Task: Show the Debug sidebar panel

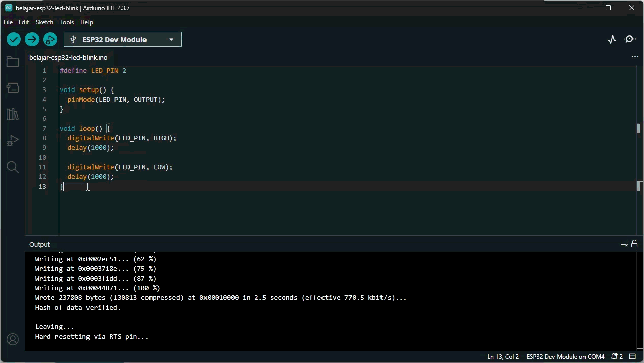Action: click(13, 141)
